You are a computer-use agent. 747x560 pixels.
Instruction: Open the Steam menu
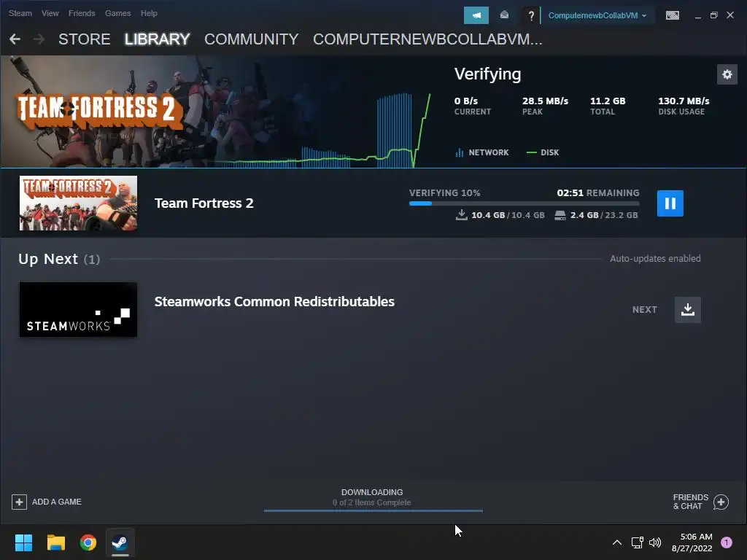(20, 13)
